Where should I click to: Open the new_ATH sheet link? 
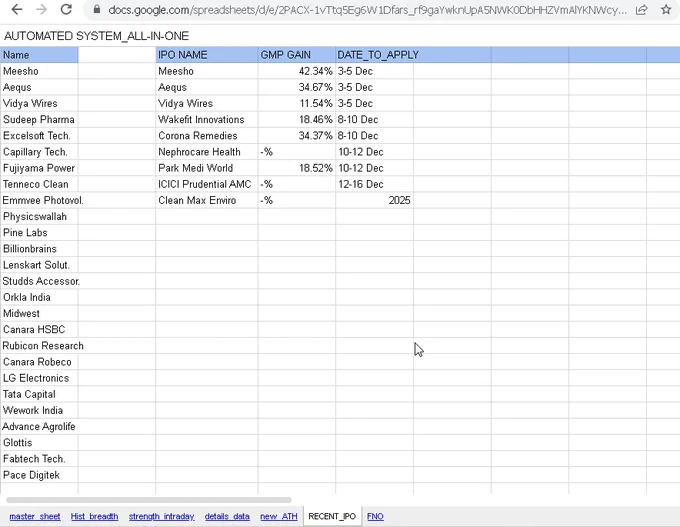278,516
